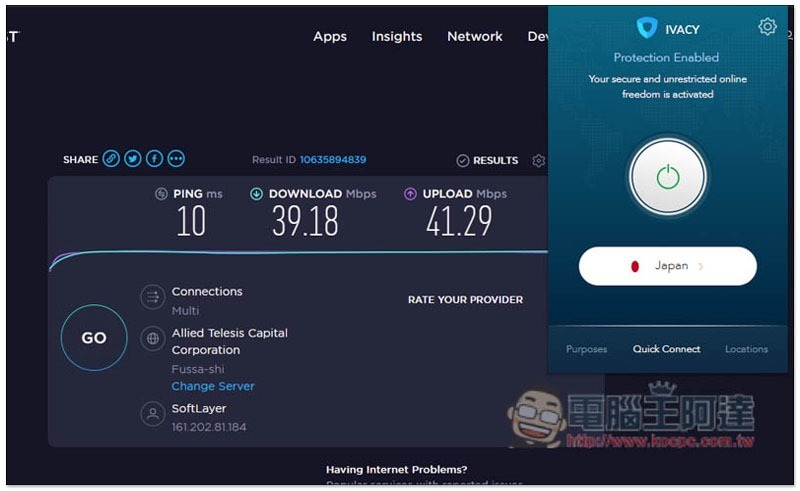
Task: Click the SHARE label
Action: [x=80, y=160]
